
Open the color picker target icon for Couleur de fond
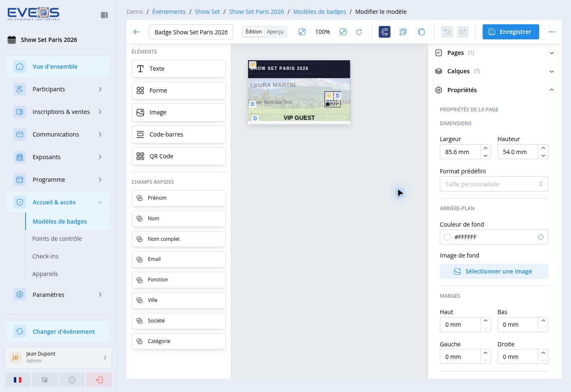pos(541,237)
